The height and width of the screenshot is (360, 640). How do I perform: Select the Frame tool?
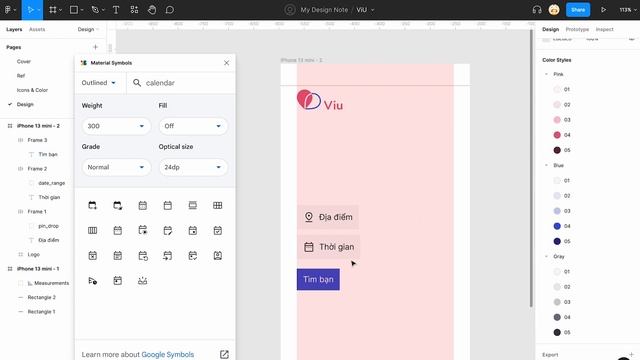tap(53, 10)
